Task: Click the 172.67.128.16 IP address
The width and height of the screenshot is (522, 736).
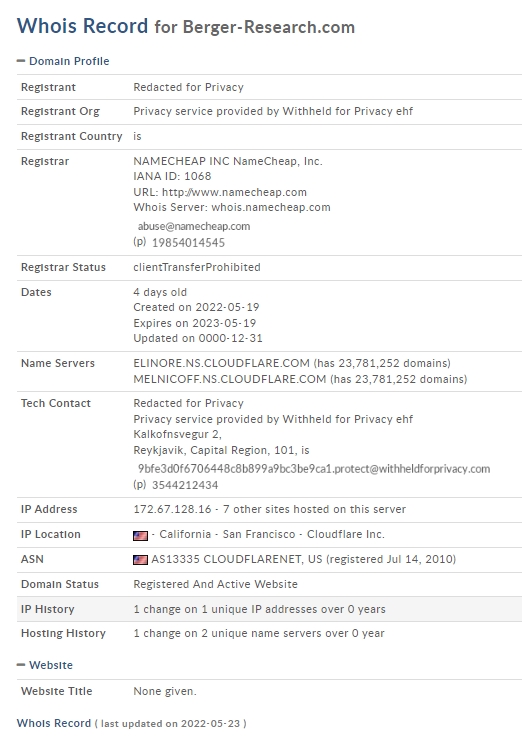Action: click(172, 509)
